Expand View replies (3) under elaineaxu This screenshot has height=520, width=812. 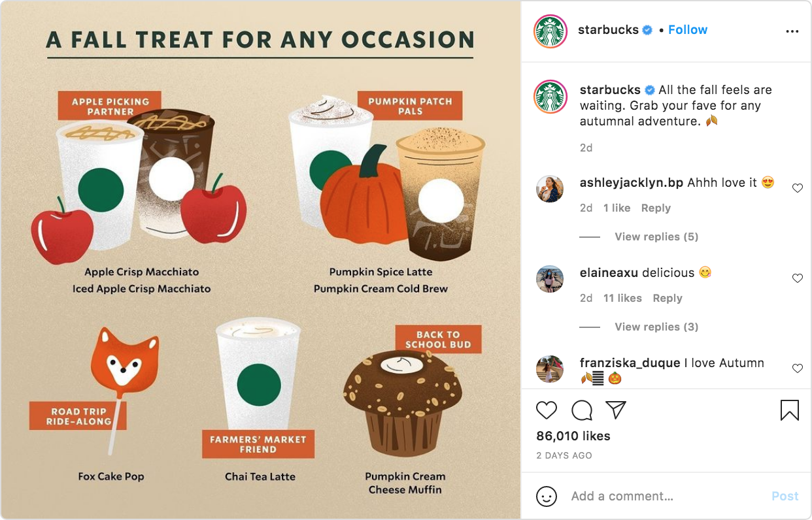tap(656, 327)
